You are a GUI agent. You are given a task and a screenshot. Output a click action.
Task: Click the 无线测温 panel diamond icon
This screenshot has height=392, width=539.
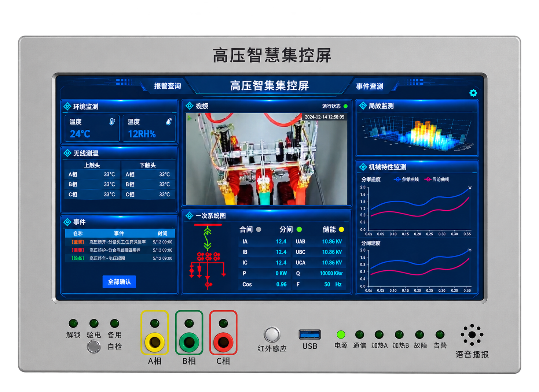(67, 153)
